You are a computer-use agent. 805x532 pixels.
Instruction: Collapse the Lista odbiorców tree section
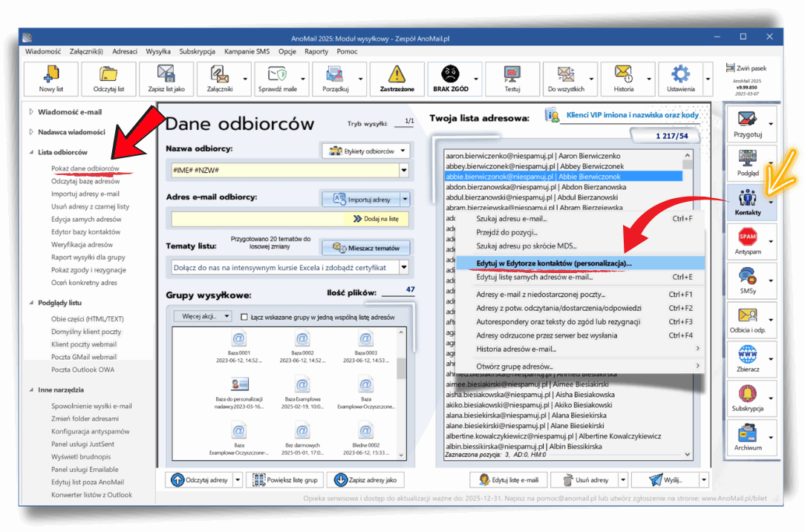tap(31, 152)
